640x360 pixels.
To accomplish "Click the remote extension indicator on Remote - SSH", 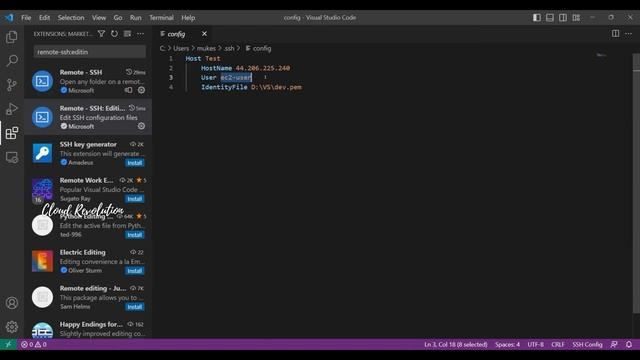I will (129, 90).
